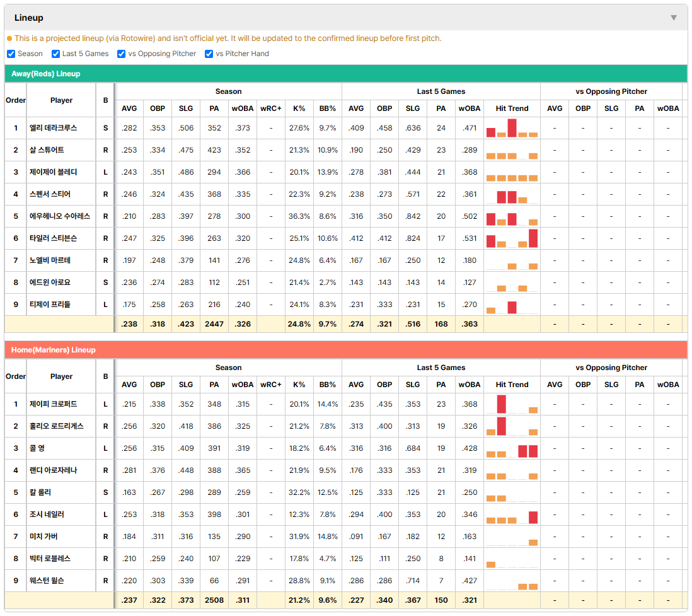This screenshot has width=692, height=616.
Task: Sort Mariners table by K% column
Action: pyautogui.click(x=299, y=385)
